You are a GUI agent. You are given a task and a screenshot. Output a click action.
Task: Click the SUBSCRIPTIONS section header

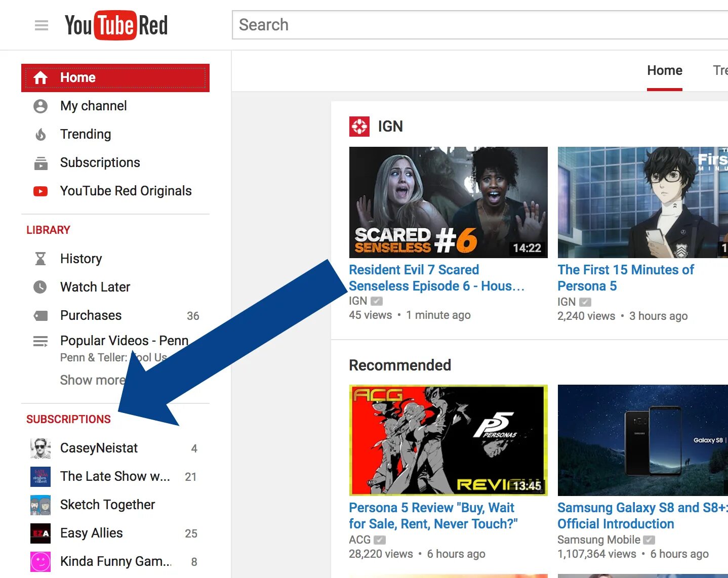click(68, 420)
